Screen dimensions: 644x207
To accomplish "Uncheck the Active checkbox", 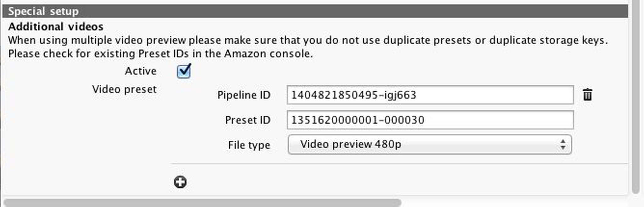I will point(184,71).
